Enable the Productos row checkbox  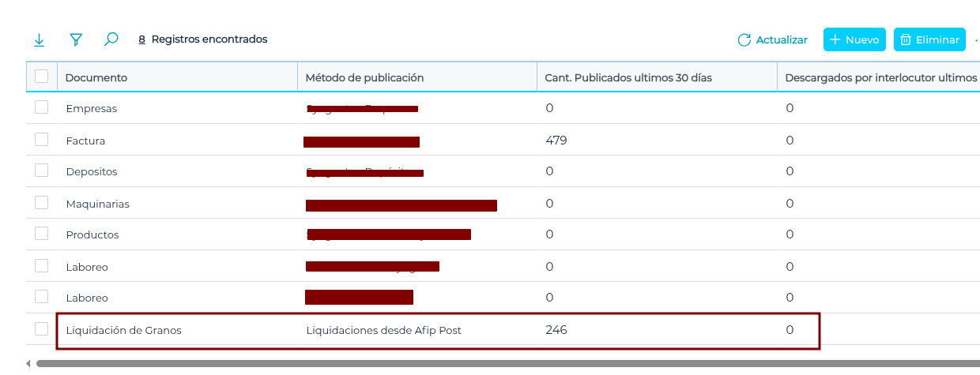pos(41,234)
